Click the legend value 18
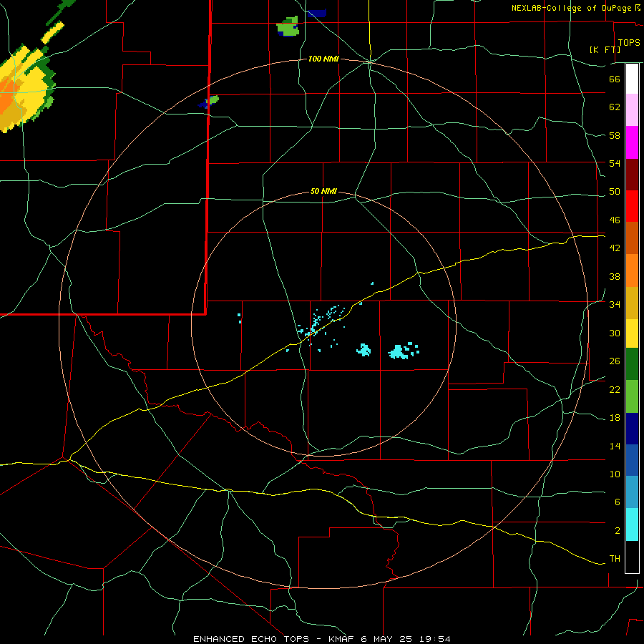 click(615, 418)
